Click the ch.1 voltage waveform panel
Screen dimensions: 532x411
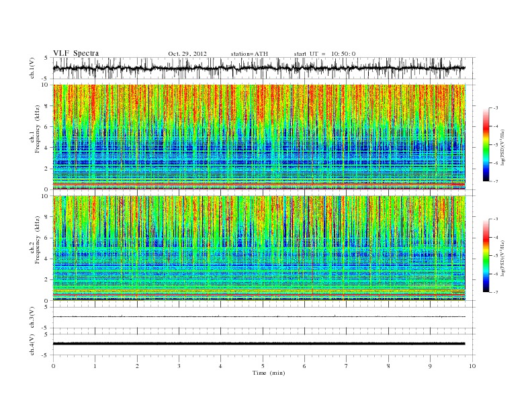click(x=264, y=68)
